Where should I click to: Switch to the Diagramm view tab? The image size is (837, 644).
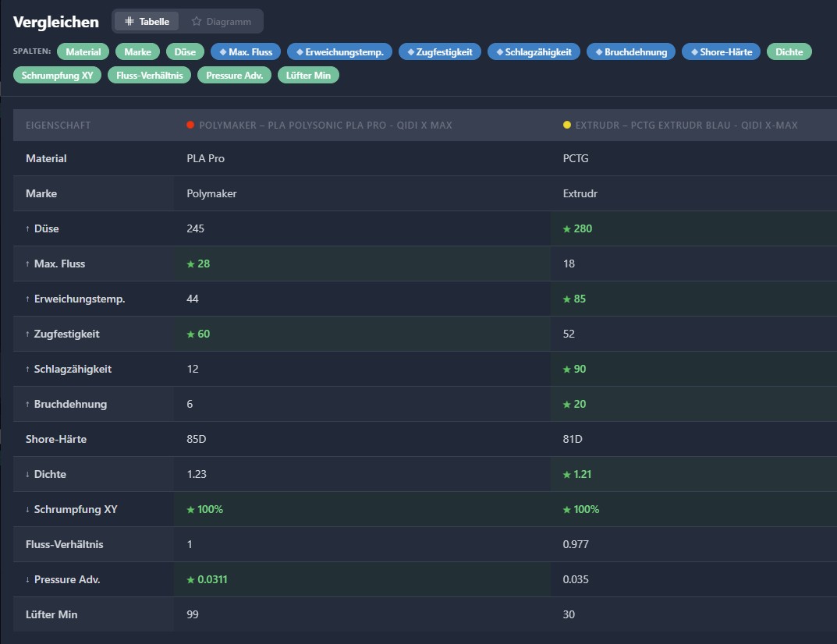click(x=221, y=21)
